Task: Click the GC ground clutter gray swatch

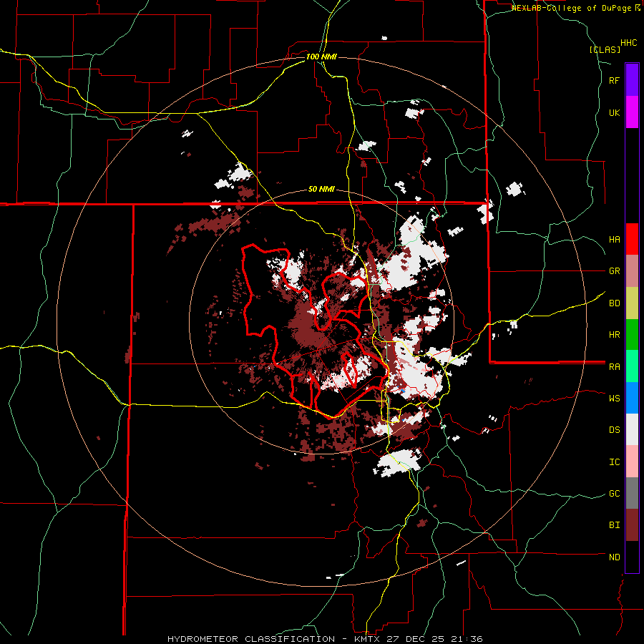Action: 632,493
